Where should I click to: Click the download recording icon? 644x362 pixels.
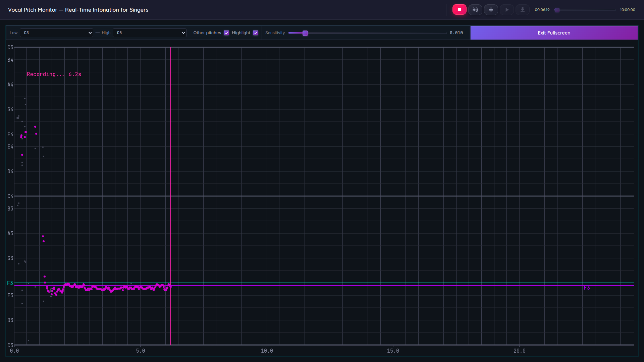click(x=523, y=10)
